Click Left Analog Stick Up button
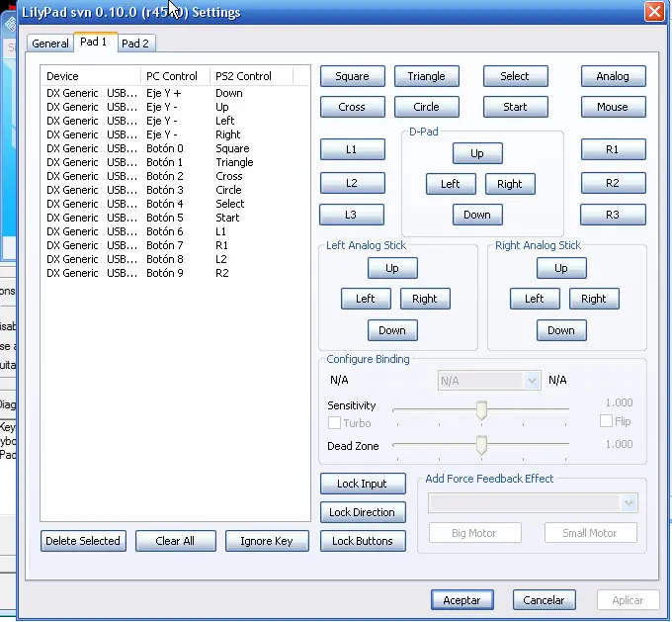The height and width of the screenshot is (622, 672). point(392,268)
